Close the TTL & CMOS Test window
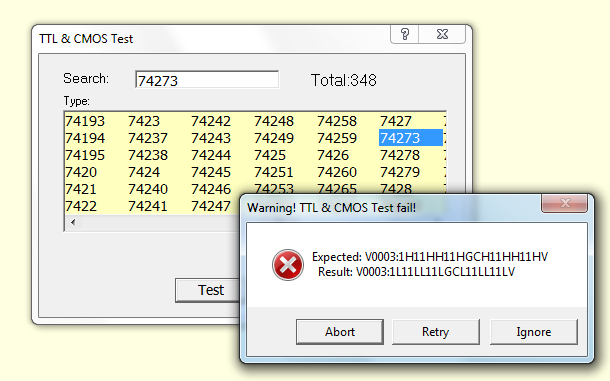Image resolution: width=610 pixels, height=381 pixels. (x=442, y=34)
